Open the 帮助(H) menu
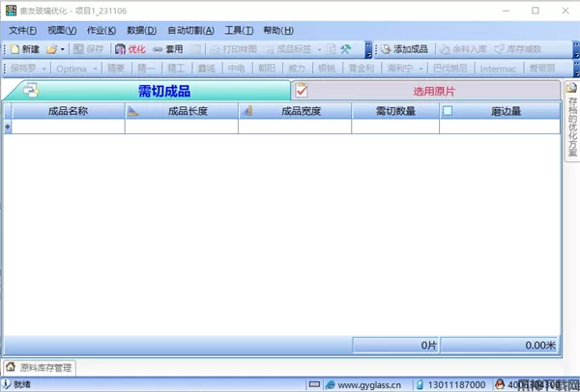This screenshot has height=392, width=580. (278, 30)
